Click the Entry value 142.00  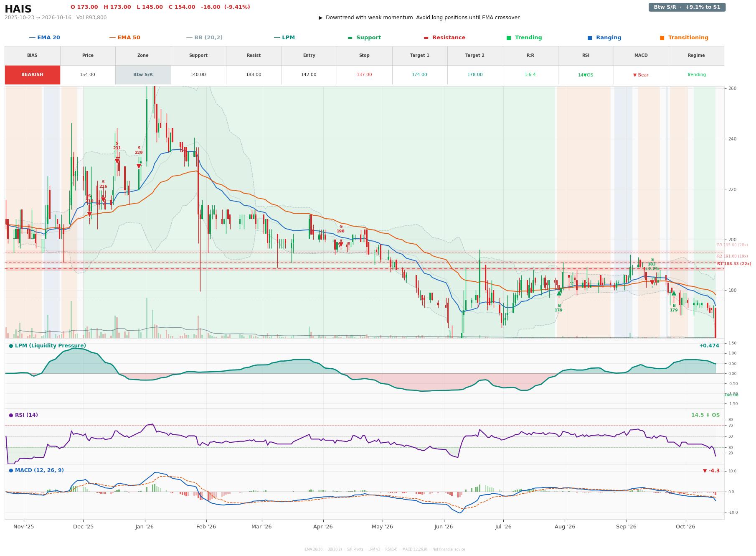coord(309,75)
